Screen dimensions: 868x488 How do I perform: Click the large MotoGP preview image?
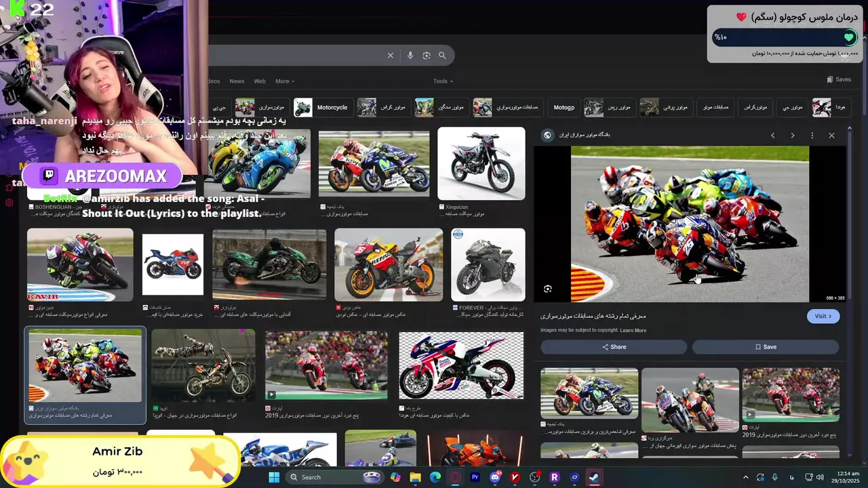point(690,224)
